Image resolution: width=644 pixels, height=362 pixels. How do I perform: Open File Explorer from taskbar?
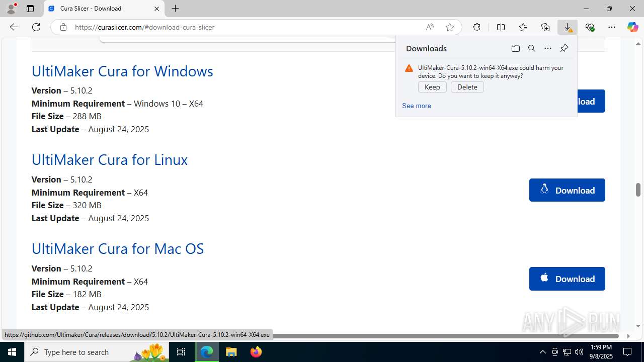[x=231, y=352]
